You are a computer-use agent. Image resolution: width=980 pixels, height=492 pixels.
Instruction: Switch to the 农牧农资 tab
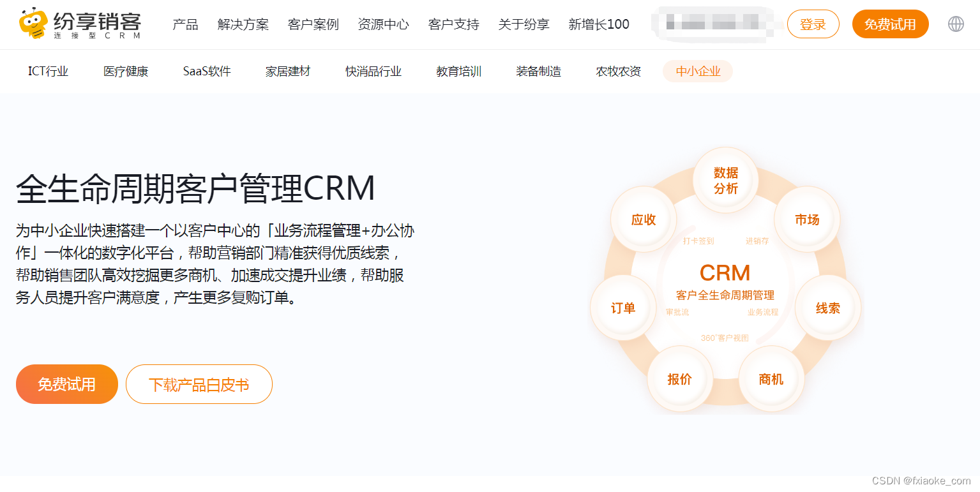619,71
